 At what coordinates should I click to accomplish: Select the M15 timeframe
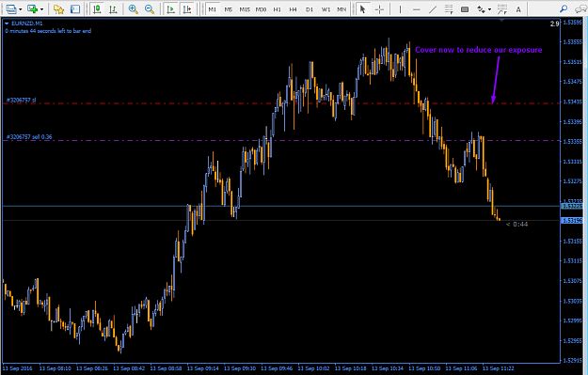coord(245,9)
